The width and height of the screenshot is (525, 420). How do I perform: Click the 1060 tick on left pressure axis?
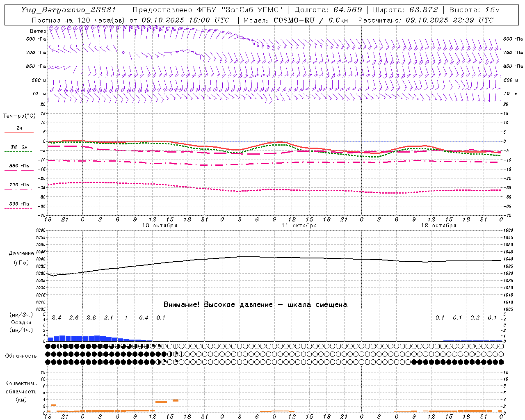tap(41, 231)
